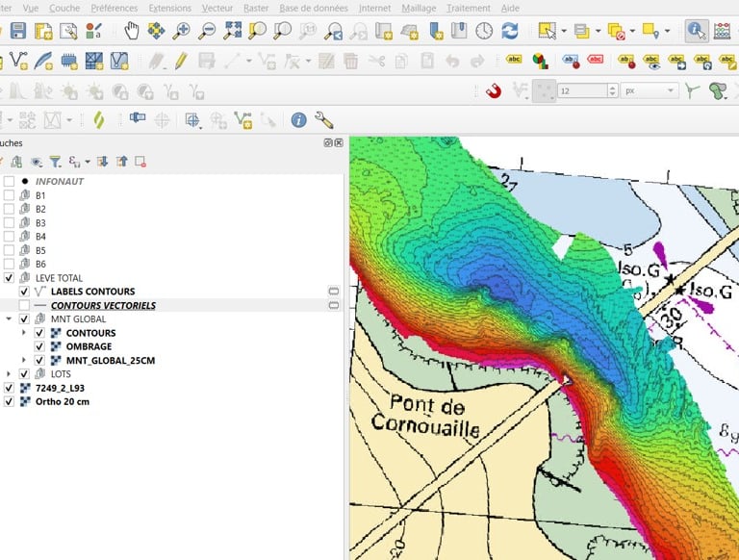Click the wrench settings icon

tap(323, 120)
